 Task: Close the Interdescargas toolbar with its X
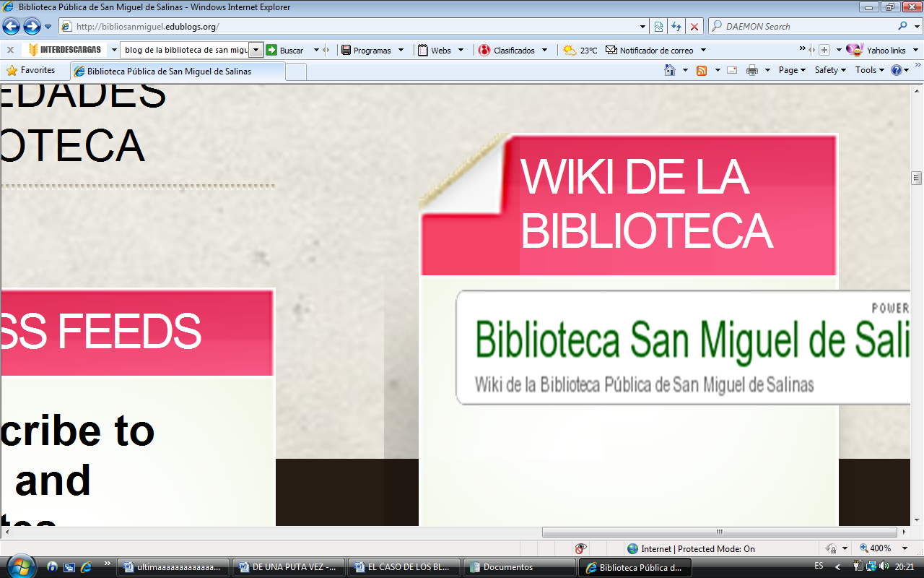tap(10, 50)
